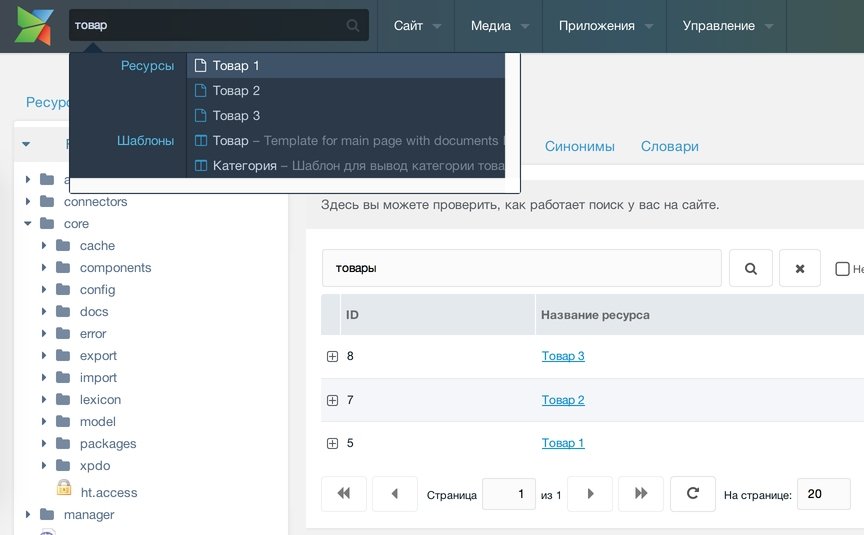Click the config folder icon
Image resolution: width=864 pixels, height=535 pixels.
point(63,289)
